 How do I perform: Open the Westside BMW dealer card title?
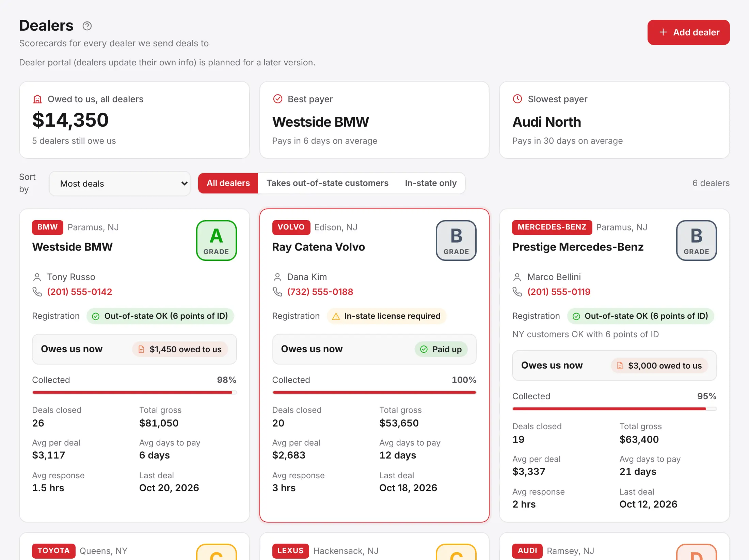point(73,247)
